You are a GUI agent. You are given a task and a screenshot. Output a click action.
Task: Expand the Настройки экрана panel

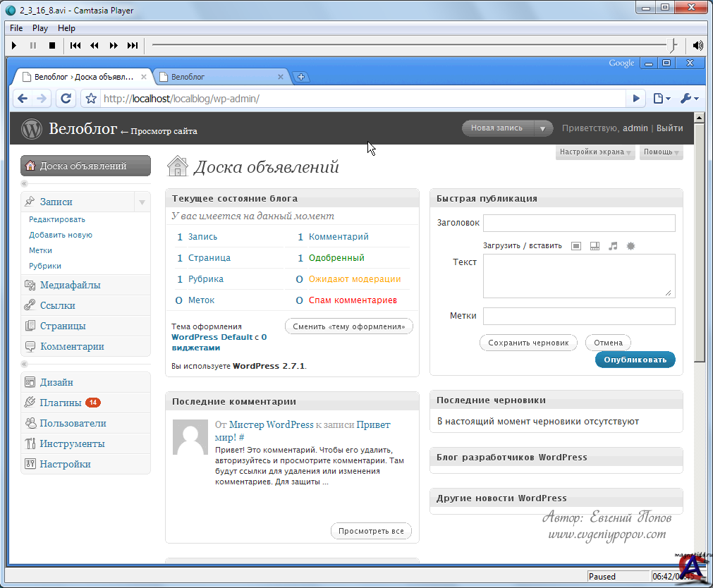click(595, 152)
